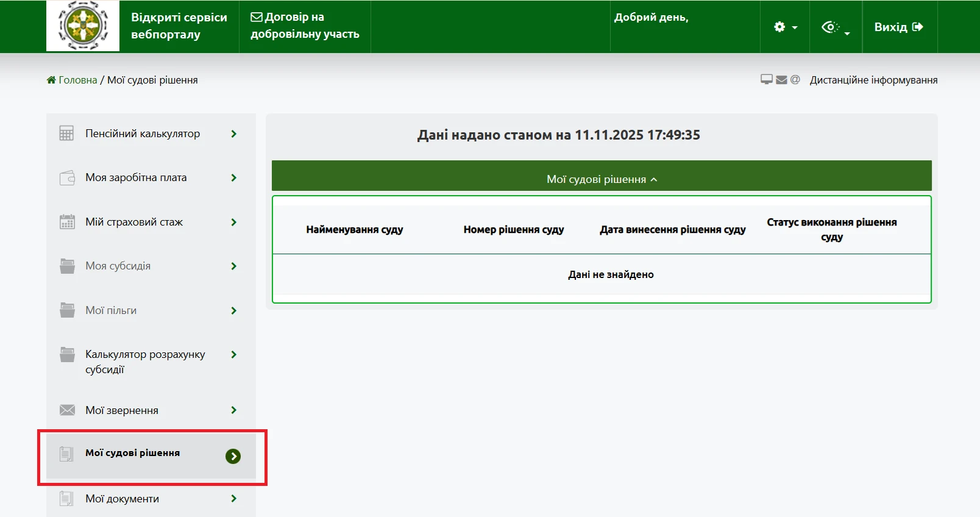Click the home icon in breadcrumb
This screenshot has width=980, height=517.
(51, 80)
